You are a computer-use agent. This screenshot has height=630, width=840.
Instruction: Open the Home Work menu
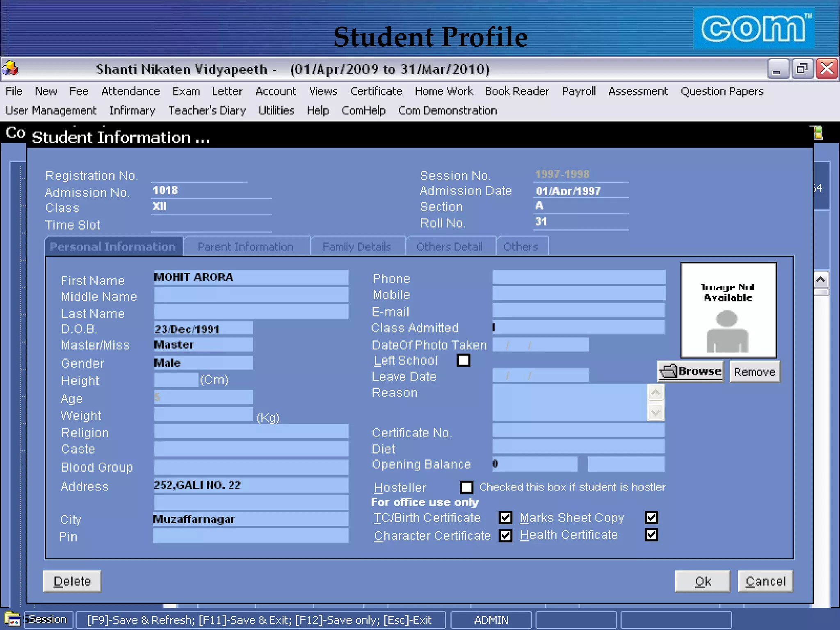point(444,91)
